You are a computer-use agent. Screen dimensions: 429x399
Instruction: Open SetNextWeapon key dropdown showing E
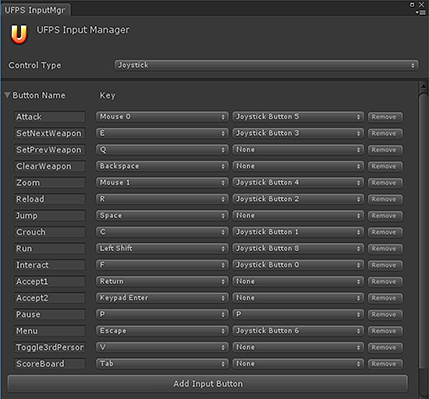coord(162,133)
